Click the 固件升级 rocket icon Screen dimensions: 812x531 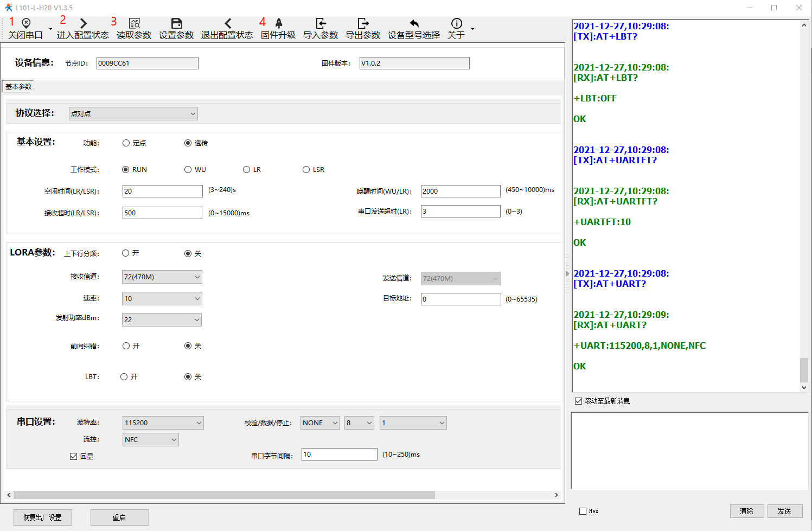click(x=278, y=23)
